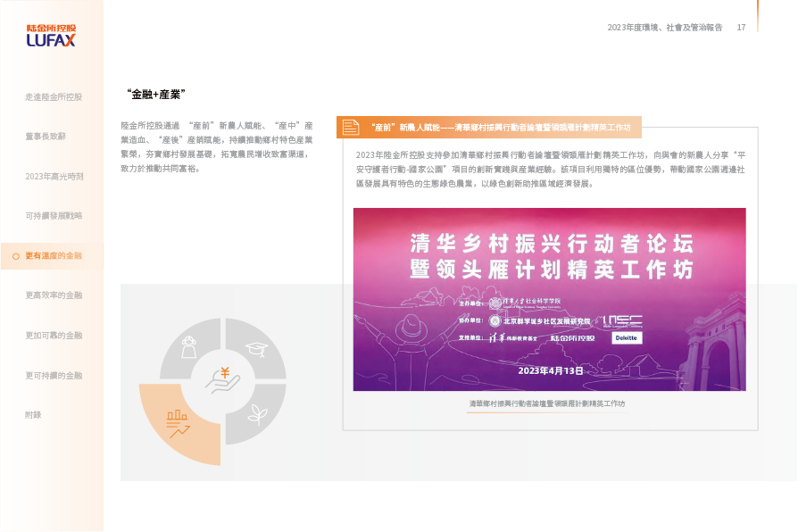Navigate to 可持續發展戰略

54,216
